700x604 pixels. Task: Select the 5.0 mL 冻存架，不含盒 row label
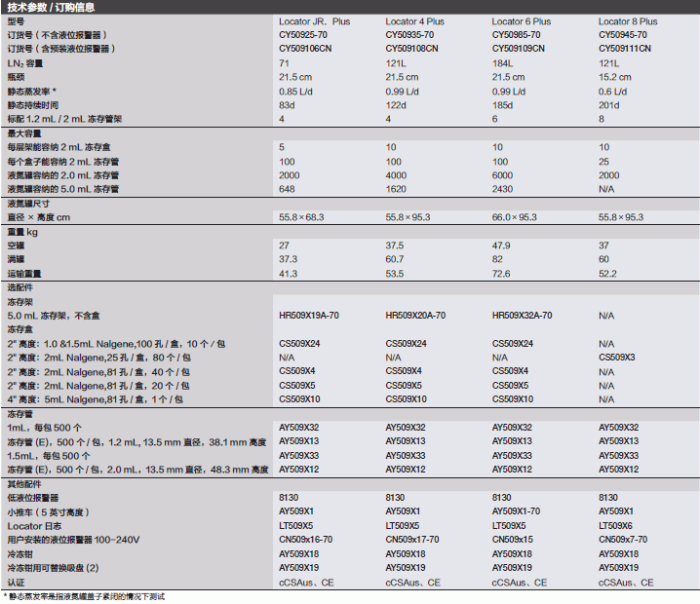pyautogui.click(x=54, y=316)
